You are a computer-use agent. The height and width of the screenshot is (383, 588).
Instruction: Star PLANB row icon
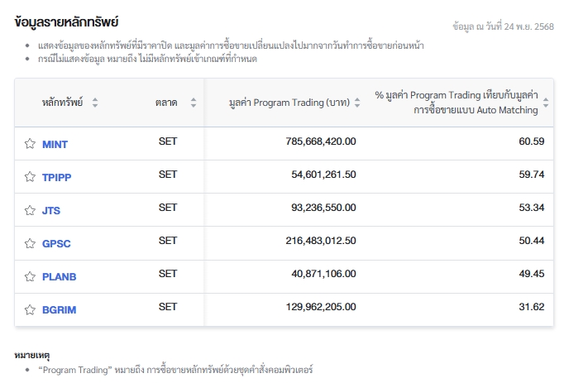(x=30, y=276)
